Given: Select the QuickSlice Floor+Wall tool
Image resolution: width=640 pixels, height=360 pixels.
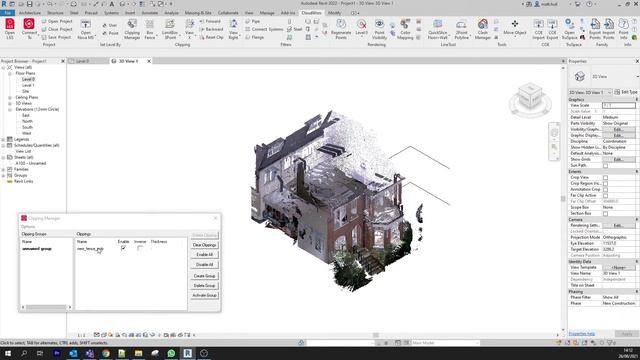Looking at the screenshot, I should click(438, 29).
